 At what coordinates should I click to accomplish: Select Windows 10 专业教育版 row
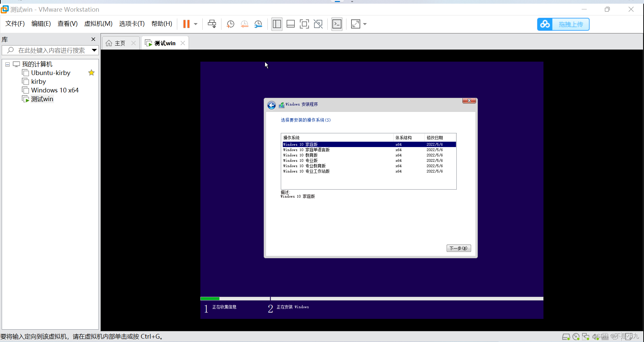(369, 166)
